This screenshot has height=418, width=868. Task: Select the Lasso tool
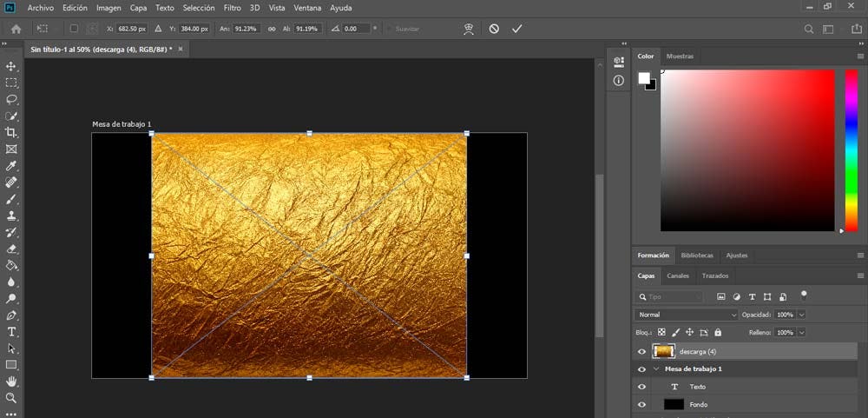coord(11,100)
